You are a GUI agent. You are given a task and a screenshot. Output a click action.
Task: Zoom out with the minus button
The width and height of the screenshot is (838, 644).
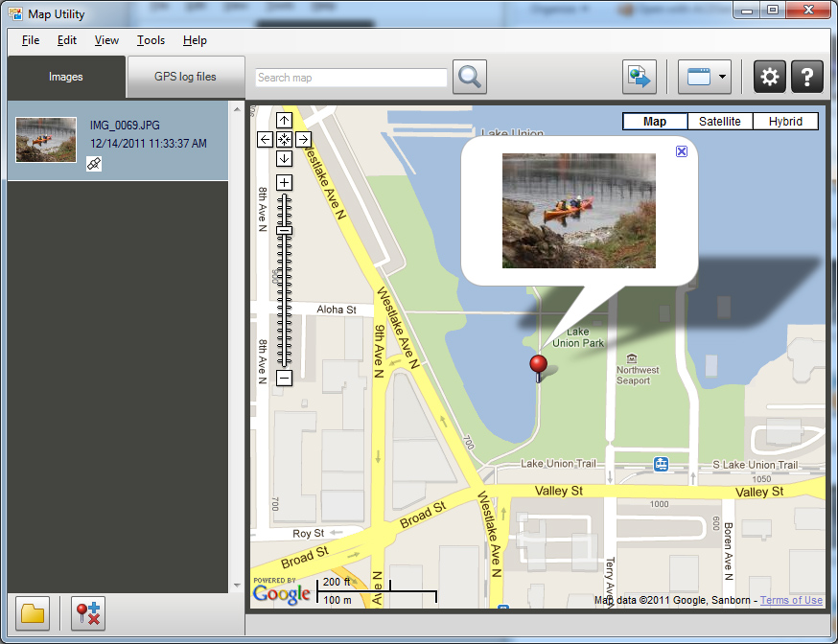(x=285, y=379)
